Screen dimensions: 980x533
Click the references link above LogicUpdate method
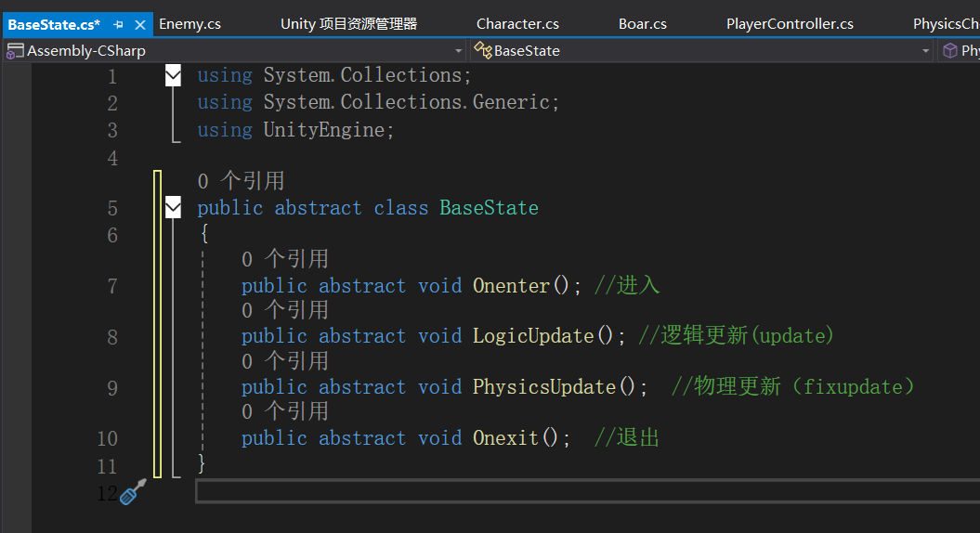click(x=284, y=310)
